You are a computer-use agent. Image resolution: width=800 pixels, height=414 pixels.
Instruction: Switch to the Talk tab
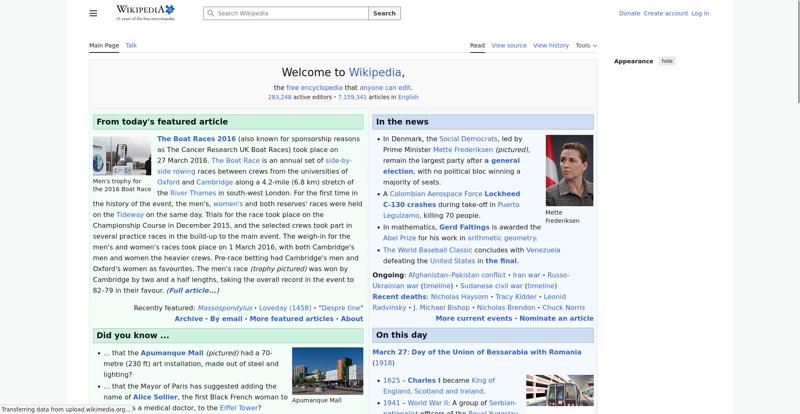[x=131, y=45]
